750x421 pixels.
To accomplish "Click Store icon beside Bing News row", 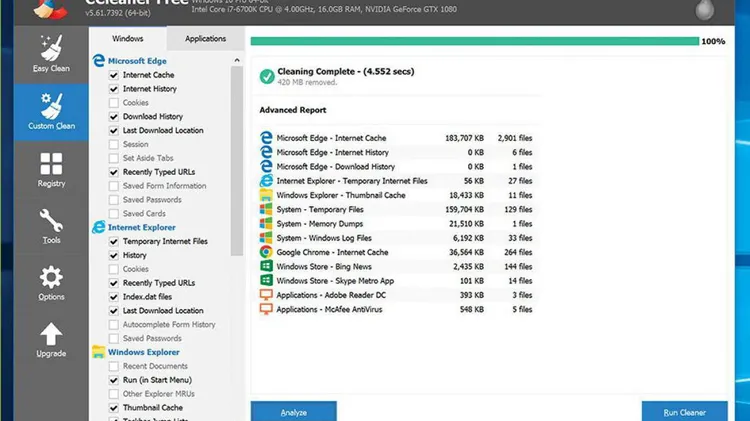I will click(266, 266).
